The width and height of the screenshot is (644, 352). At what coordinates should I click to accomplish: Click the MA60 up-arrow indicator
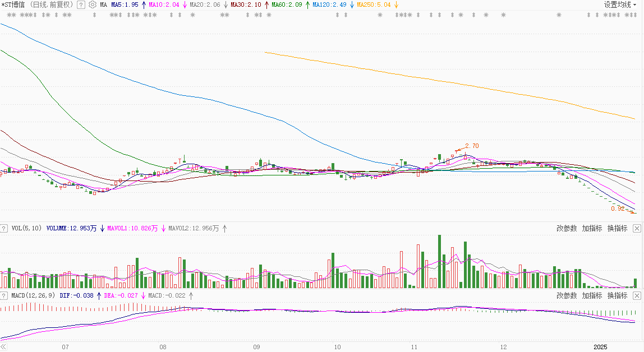click(x=307, y=5)
